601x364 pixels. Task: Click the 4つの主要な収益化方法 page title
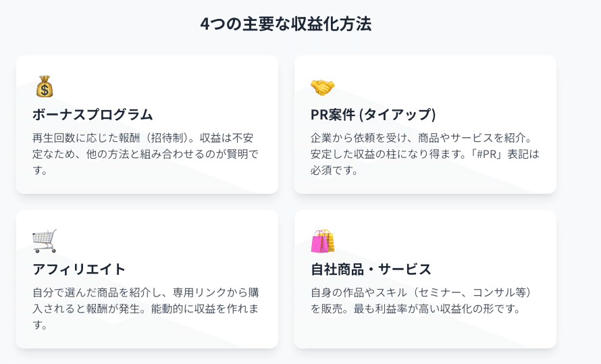pyautogui.click(x=286, y=24)
